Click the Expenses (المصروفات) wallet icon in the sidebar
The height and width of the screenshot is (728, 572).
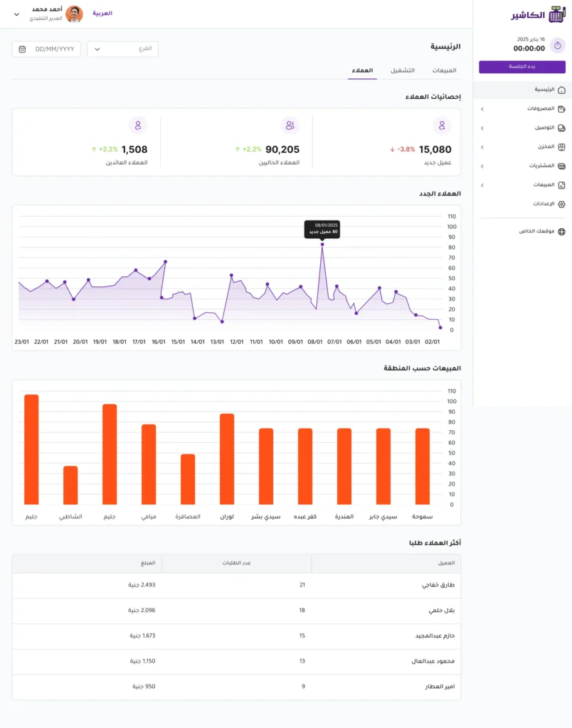point(561,109)
